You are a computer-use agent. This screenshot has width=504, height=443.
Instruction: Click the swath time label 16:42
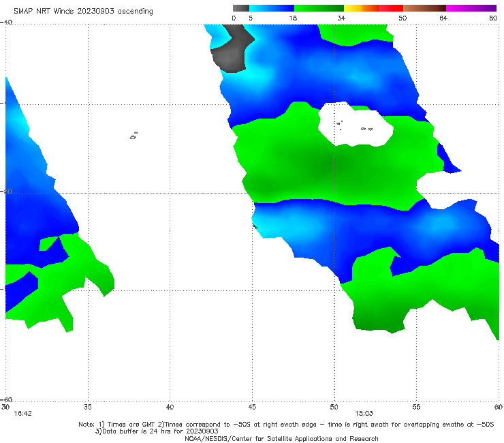[x=23, y=414]
